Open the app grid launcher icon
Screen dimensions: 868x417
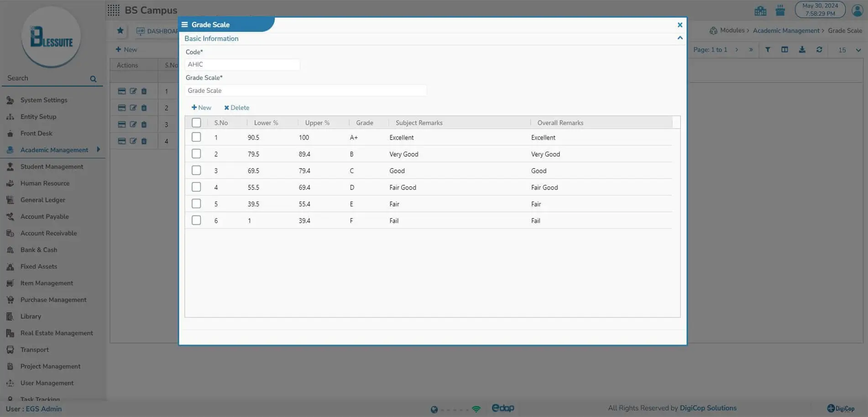[x=114, y=10]
